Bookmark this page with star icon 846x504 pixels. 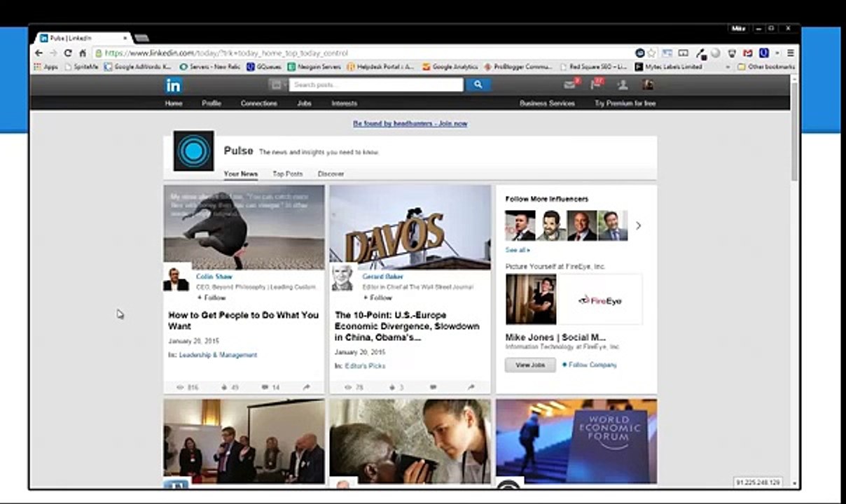click(651, 53)
